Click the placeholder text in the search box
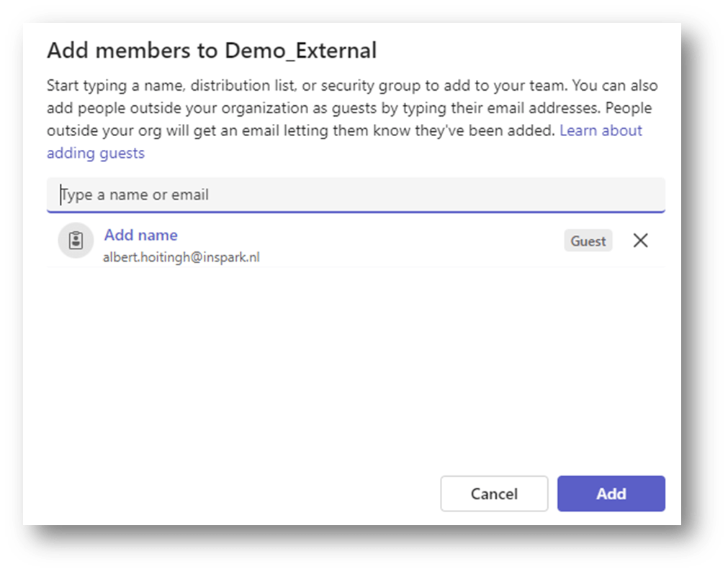Image resolution: width=728 pixels, height=572 pixels. pyautogui.click(x=137, y=195)
